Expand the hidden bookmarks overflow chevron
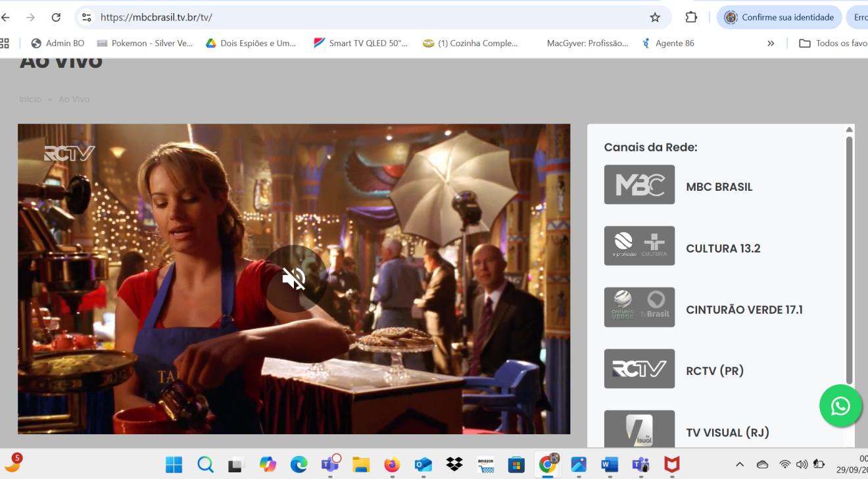 771,43
